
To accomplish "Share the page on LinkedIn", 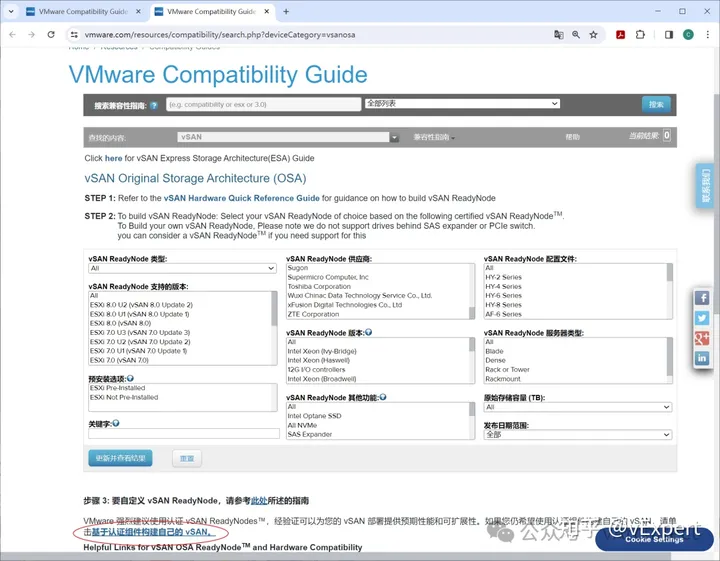I will pyautogui.click(x=702, y=358).
